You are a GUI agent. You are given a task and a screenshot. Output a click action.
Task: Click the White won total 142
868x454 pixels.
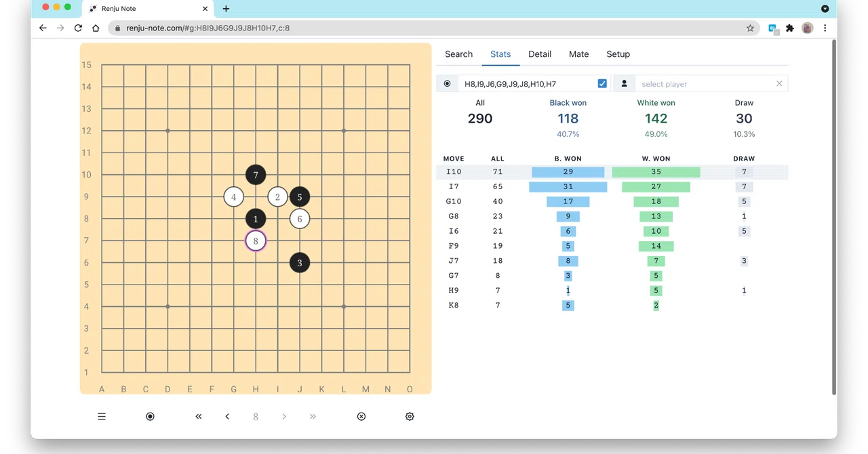point(656,119)
